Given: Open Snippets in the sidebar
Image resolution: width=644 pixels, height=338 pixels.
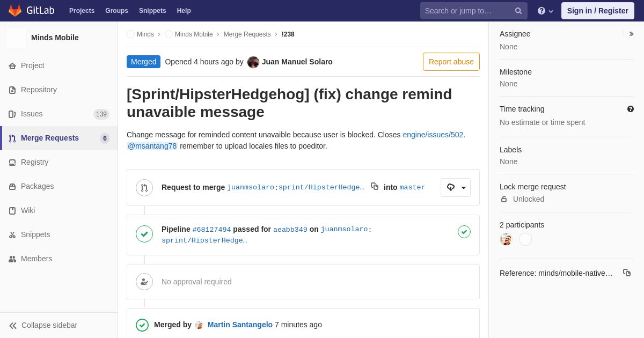Looking at the screenshot, I should click(35, 234).
